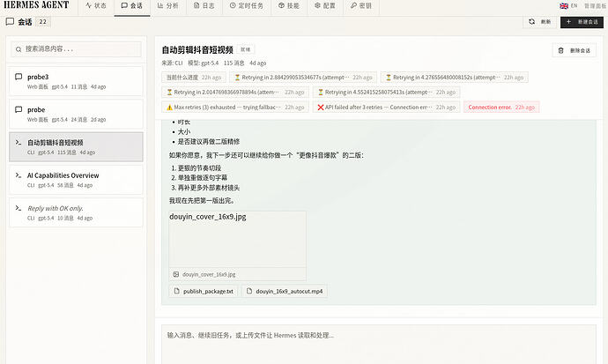Click the plus icon in 新建会话

pos(568,22)
